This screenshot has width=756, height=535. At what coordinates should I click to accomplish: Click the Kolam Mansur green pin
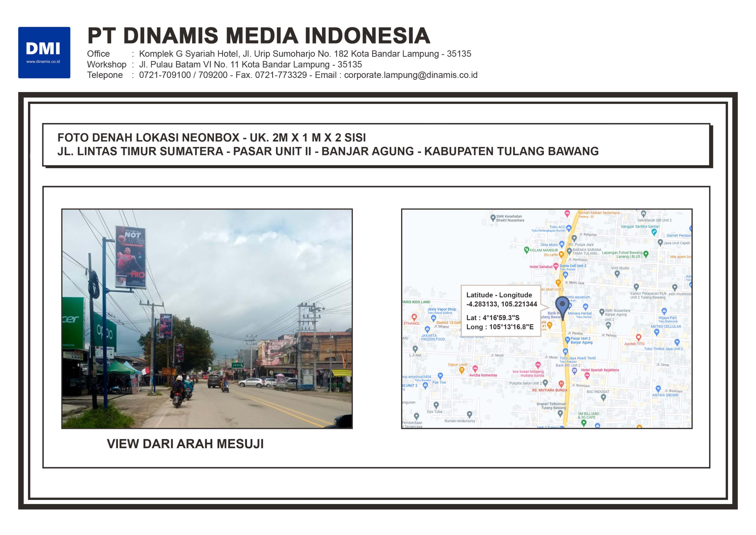point(526,250)
